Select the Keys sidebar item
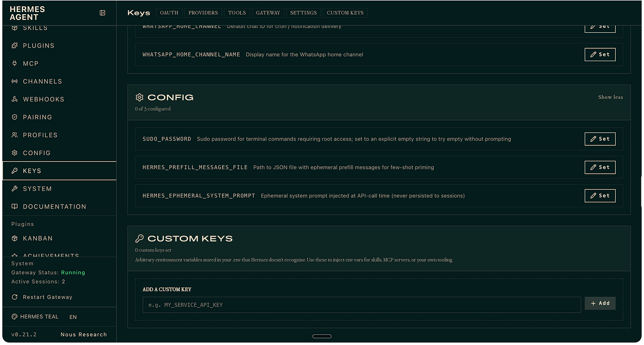The width and height of the screenshot is (644, 345). pyautogui.click(x=59, y=171)
